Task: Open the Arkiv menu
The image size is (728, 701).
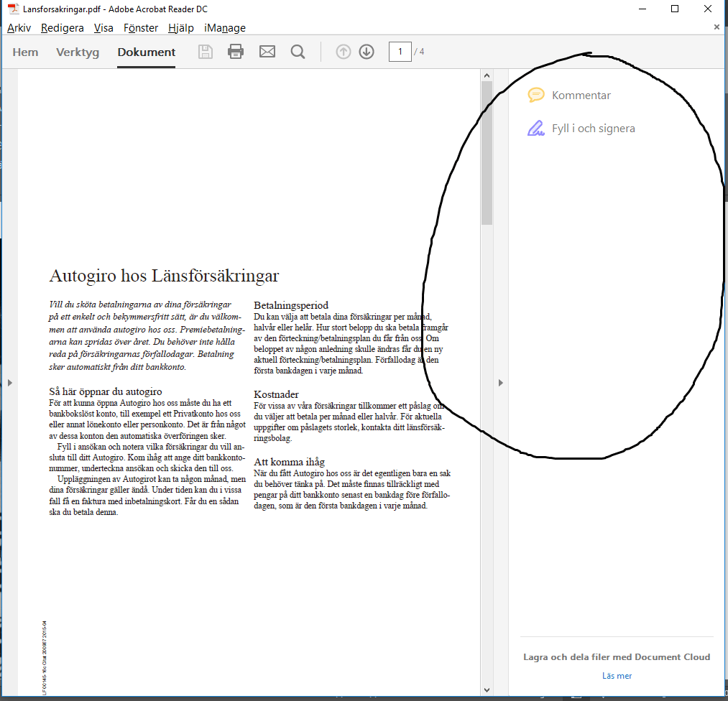Action: pyautogui.click(x=18, y=27)
